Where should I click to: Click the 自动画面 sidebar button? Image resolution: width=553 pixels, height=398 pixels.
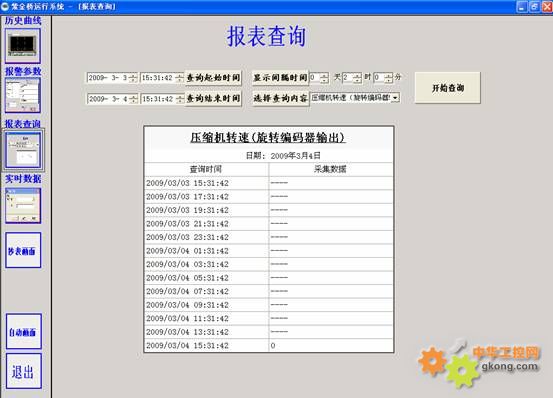24,331
